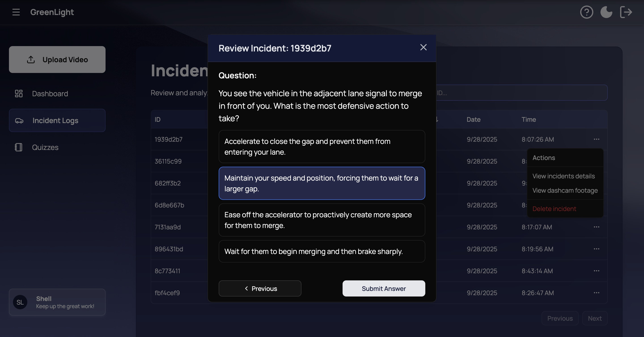This screenshot has height=337, width=644.
Task: Click the logout arrow icon
Action: coord(626,12)
